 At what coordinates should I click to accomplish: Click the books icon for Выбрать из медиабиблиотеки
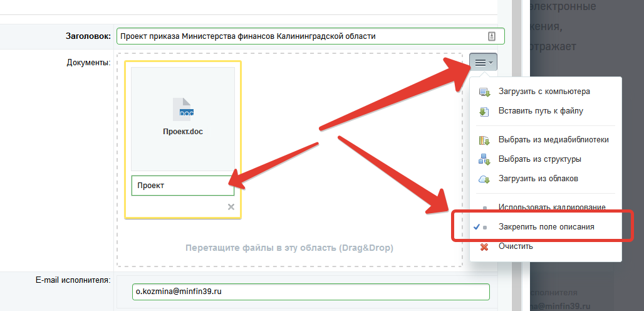(484, 140)
